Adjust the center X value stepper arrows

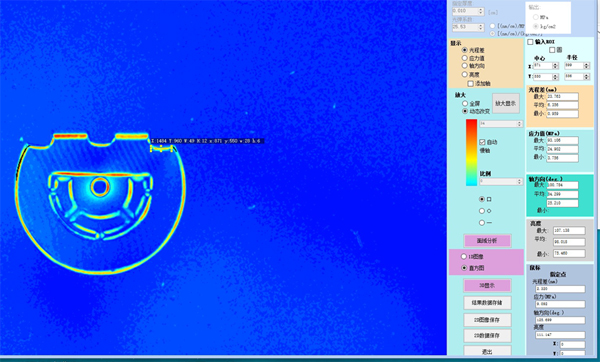pyautogui.click(x=555, y=66)
